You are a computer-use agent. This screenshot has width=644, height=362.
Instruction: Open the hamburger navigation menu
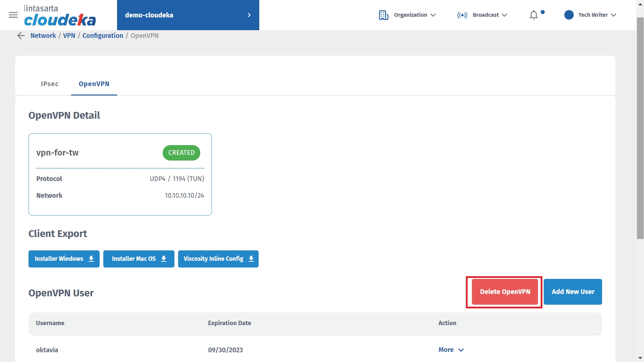(13, 15)
